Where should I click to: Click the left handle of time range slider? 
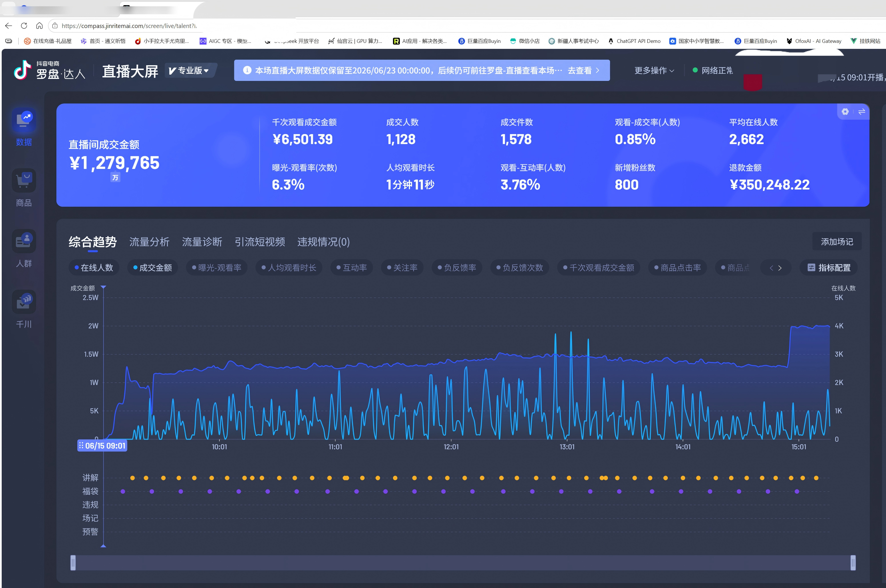click(73, 563)
